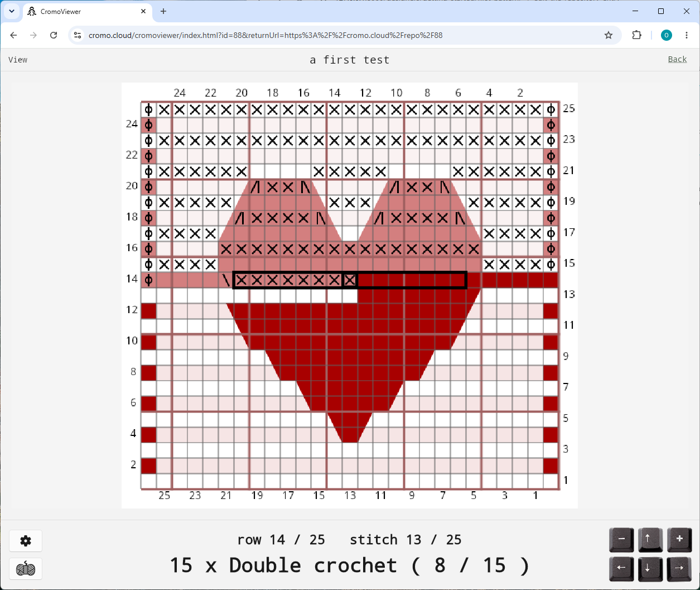Click the minus key button
This screenshot has height=590, width=700.
(x=621, y=540)
